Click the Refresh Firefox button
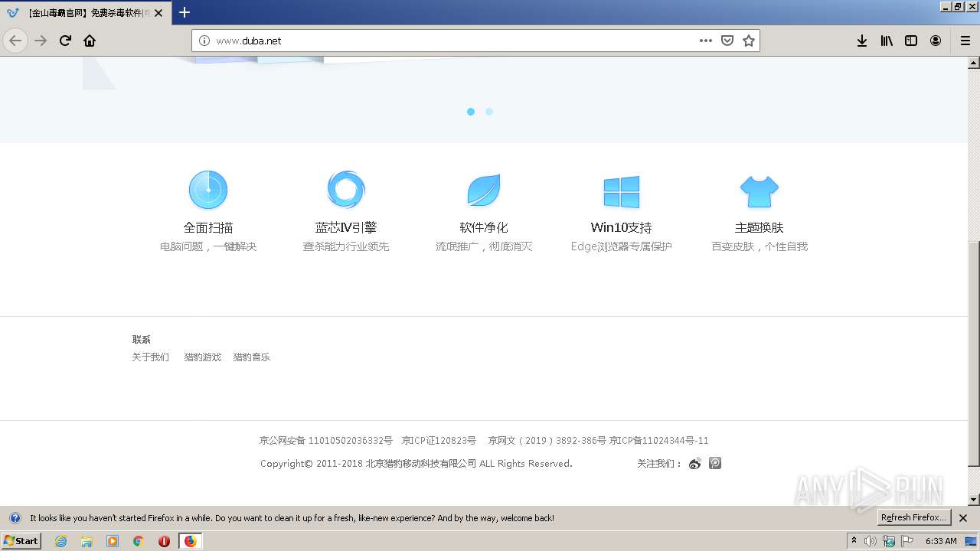The width and height of the screenshot is (980, 551). pos(913,518)
